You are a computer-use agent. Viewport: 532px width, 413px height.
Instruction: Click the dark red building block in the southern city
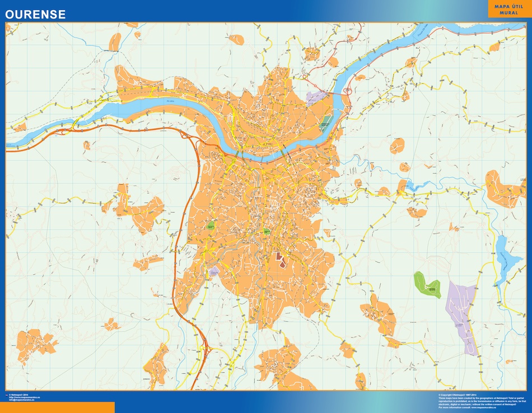point(281,259)
